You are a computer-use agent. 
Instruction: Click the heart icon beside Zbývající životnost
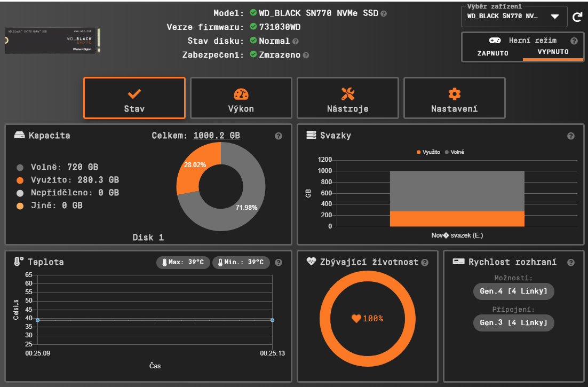point(311,262)
